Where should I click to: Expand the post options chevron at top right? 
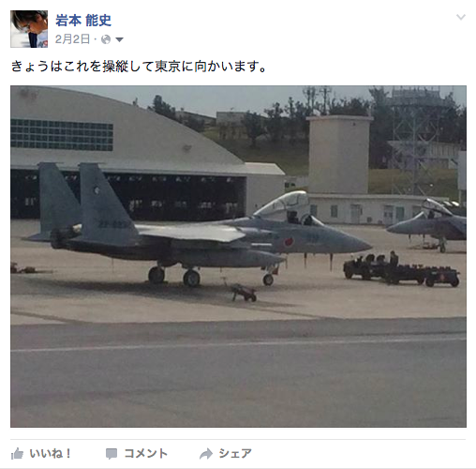461,17
